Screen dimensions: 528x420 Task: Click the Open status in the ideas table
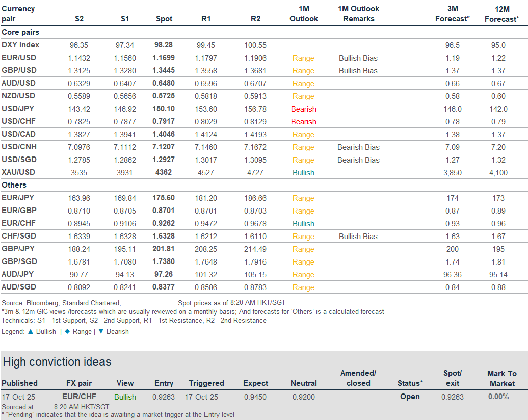(410, 397)
